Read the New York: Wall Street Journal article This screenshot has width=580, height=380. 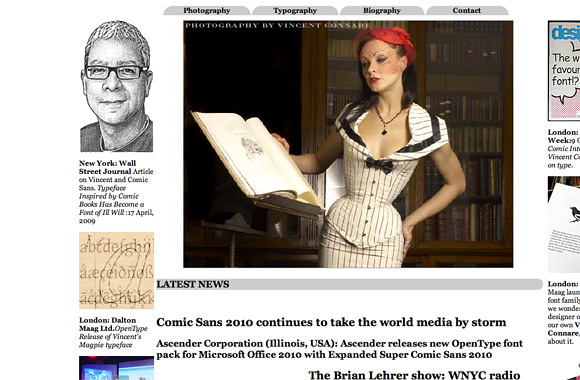(x=116, y=192)
